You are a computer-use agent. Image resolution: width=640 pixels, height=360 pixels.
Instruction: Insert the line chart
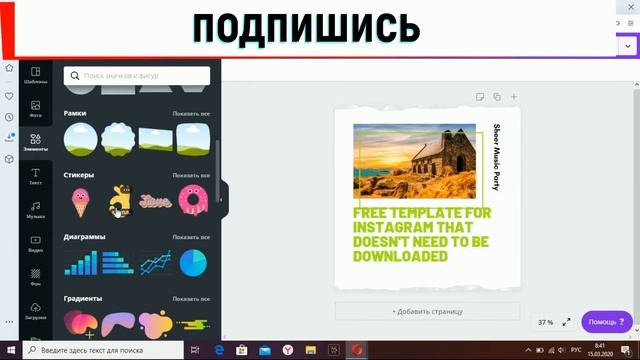coord(156,263)
